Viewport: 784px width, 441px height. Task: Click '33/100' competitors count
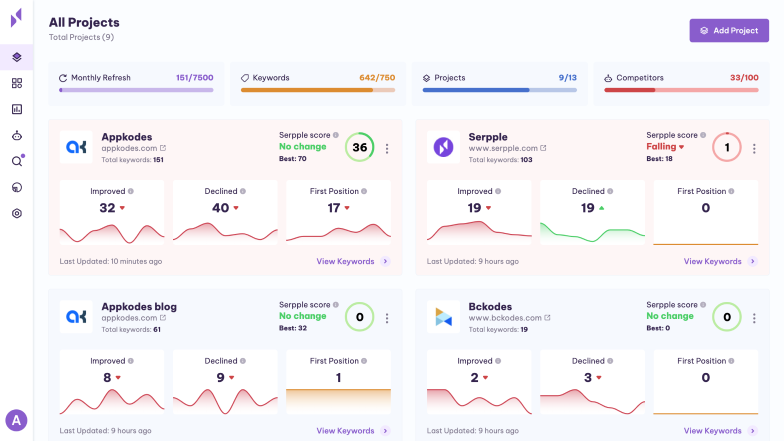click(744, 78)
